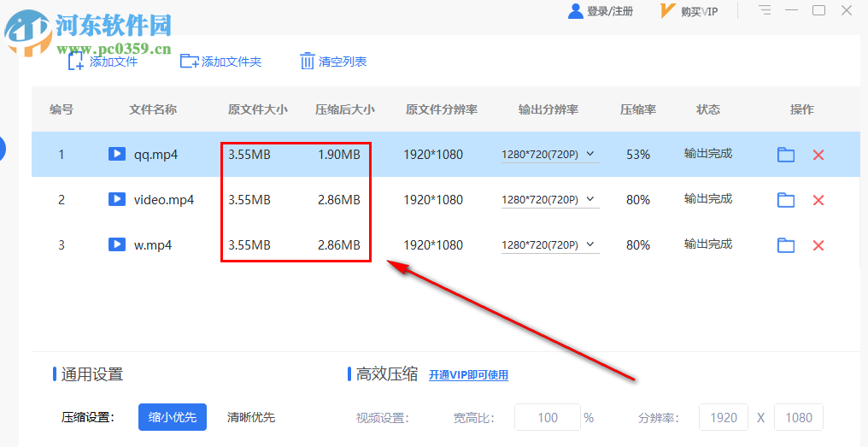Click the 购买VIP text link
Viewport: 868px width, 447px height.
click(x=699, y=12)
